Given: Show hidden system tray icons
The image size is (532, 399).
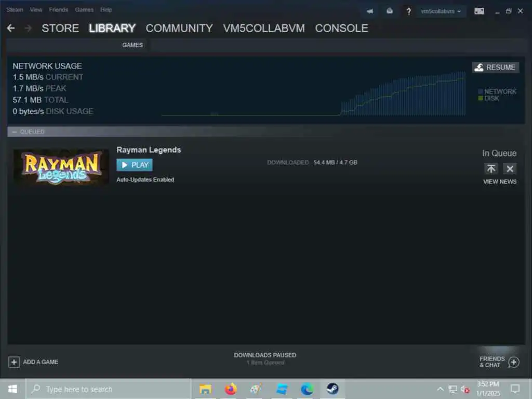Looking at the screenshot, I should point(440,389).
